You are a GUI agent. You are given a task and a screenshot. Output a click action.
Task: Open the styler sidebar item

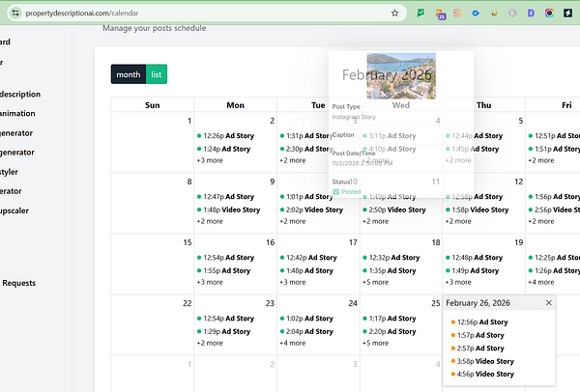click(x=10, y=172)
